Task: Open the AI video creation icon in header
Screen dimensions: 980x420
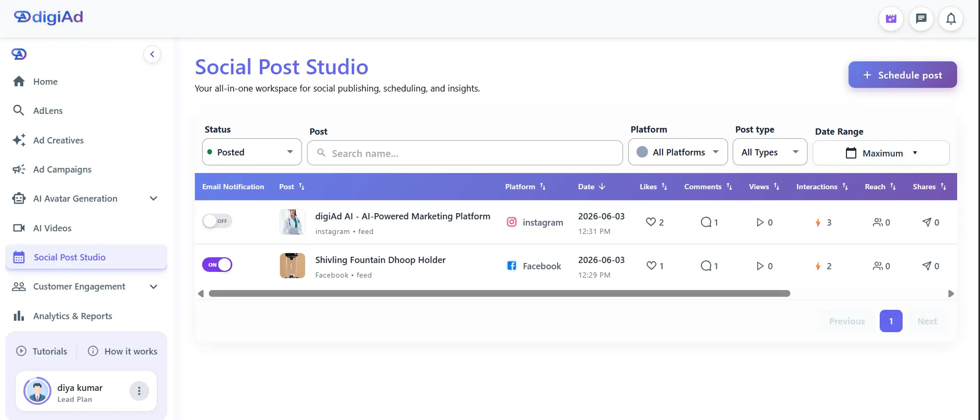Action: [x=891, y=19]
